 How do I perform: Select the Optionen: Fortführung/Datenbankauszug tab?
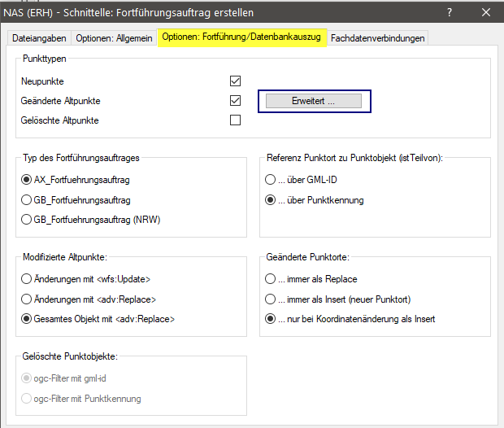[x=241, y=37]
